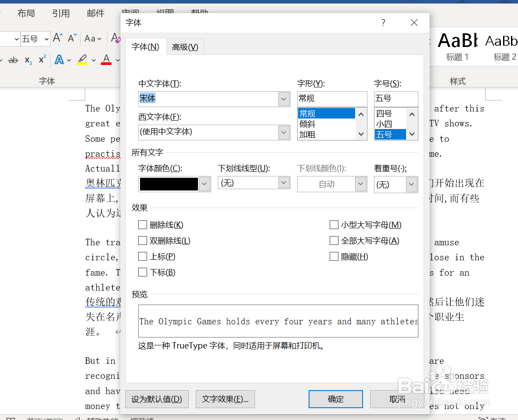Switch to the 字体(N) tab

coord(145,47)
